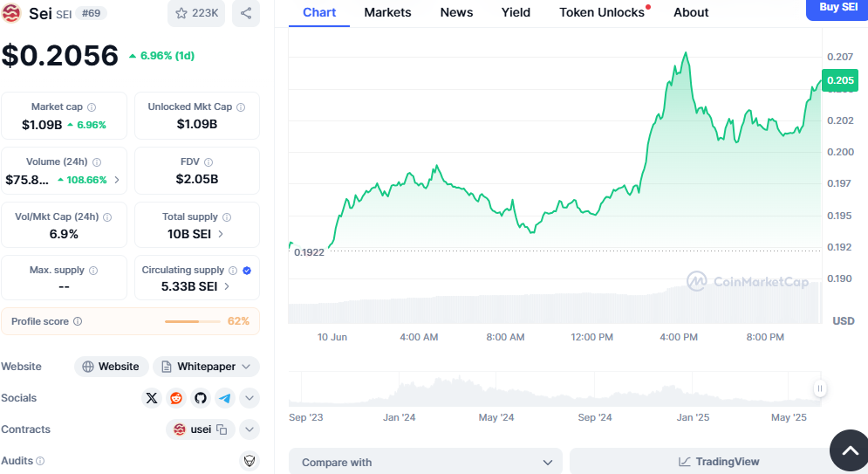Expand more contracts dropdown arrow
Screen dimensions: 868x474
point(249,429)
